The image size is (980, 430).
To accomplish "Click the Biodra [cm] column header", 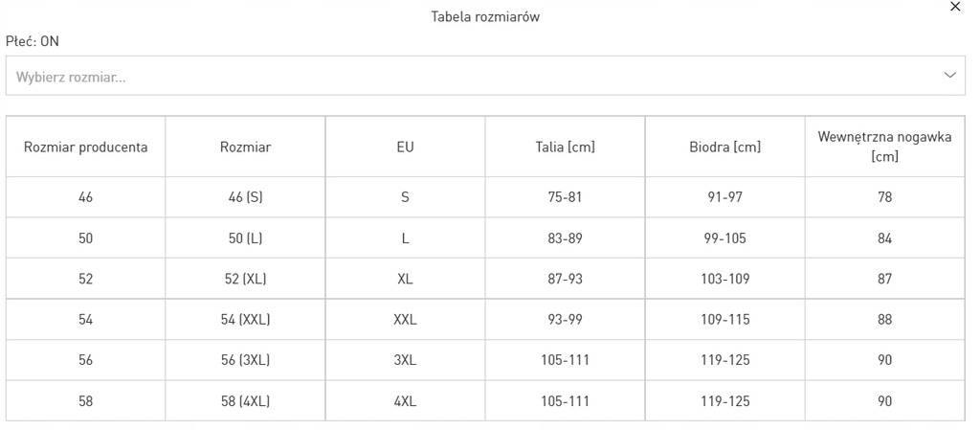I will point(725,147).
